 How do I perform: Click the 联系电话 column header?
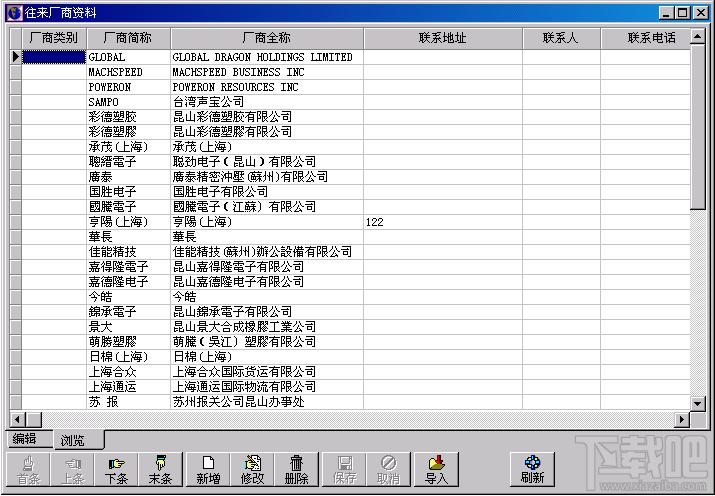coord(645,38)
